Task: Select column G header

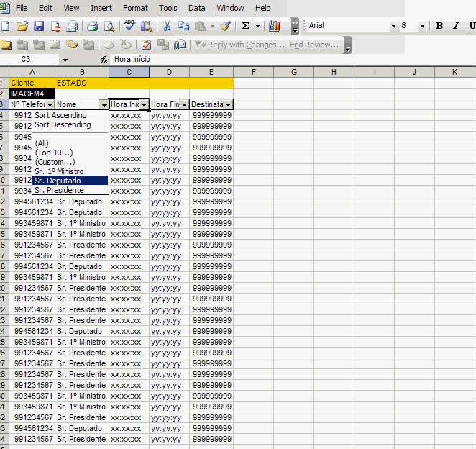Action: (294, 72)
